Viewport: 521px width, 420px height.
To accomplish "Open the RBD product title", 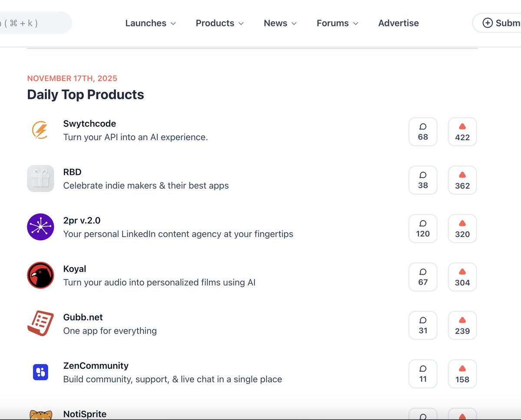I will (x=72, y=172).
